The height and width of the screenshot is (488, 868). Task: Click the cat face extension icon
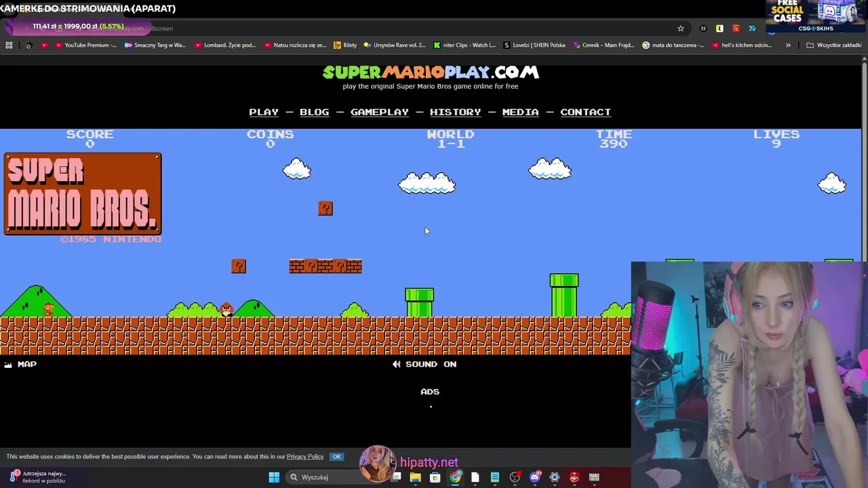click(x=703, y=28)
